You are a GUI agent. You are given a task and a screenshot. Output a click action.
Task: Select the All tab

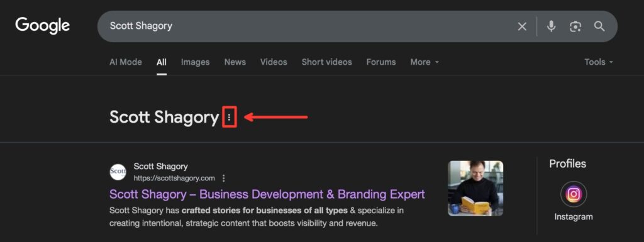[162, 62]
